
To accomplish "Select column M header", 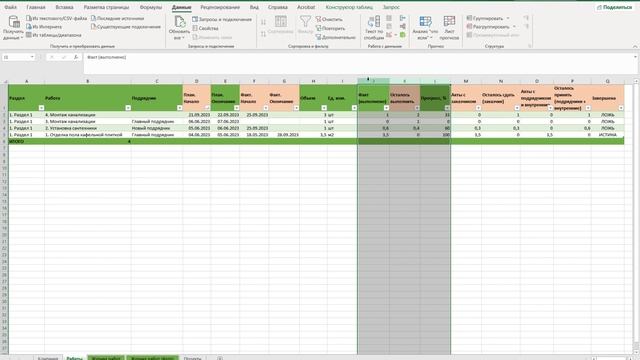I will 466,81.
